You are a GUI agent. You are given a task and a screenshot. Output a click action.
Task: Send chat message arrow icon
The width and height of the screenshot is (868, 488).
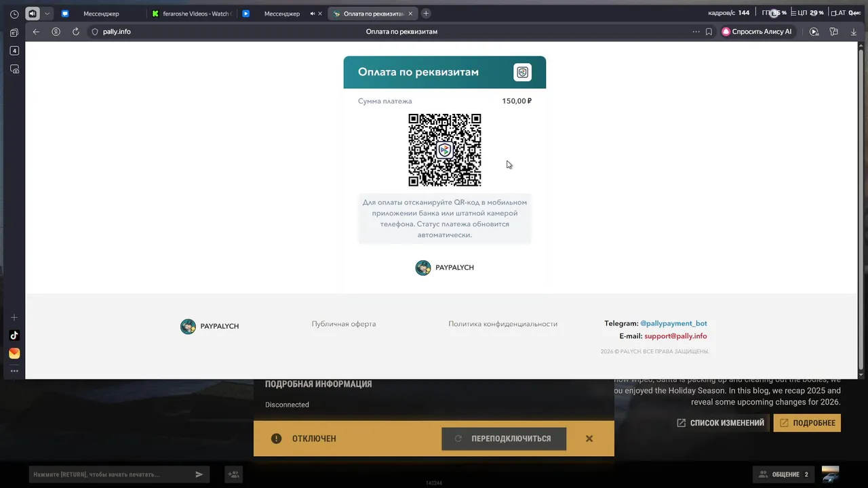(x=199, y=474)
